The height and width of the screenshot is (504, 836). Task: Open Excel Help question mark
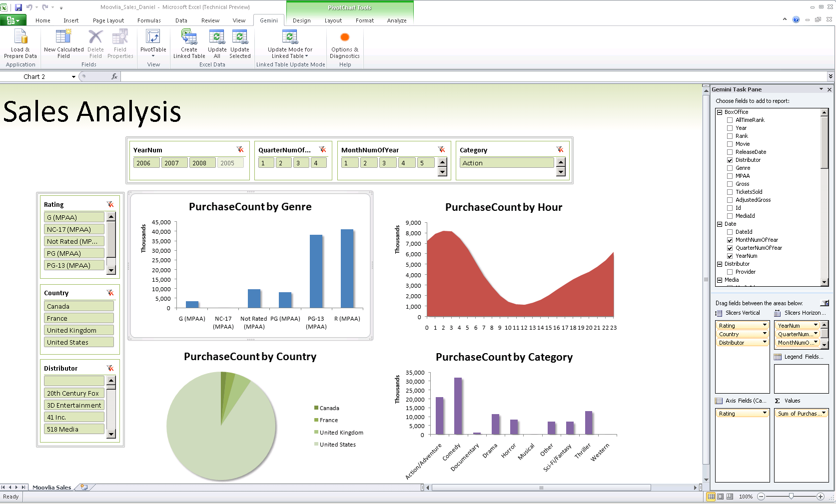coord(796,19)
